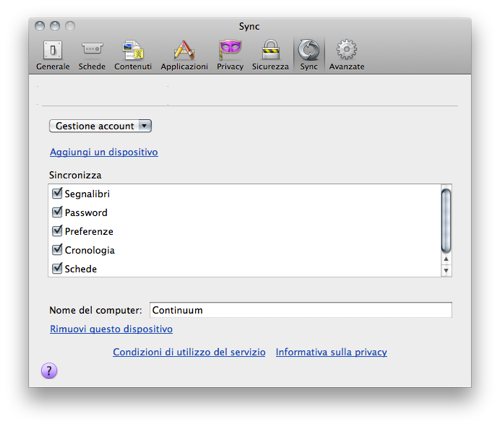Open the Schede preferences pane icon
Viewport: 500px width, 427px height.
tap(92, 49)
